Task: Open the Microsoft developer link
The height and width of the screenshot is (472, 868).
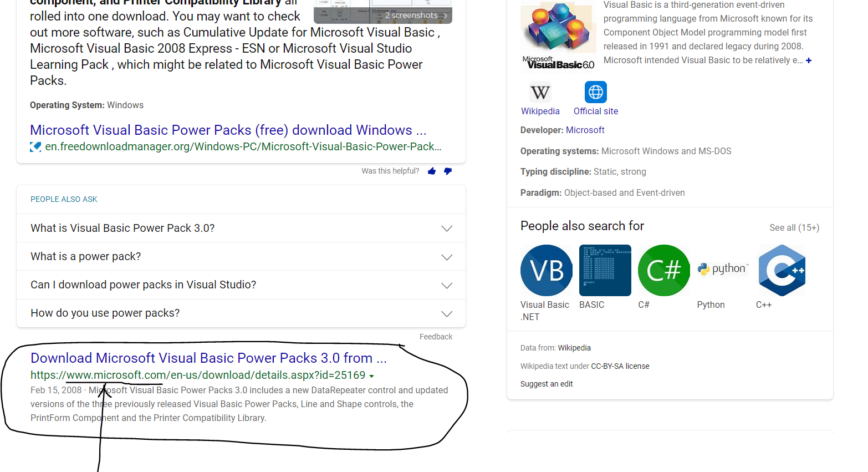Action: [x=585, y=130]
